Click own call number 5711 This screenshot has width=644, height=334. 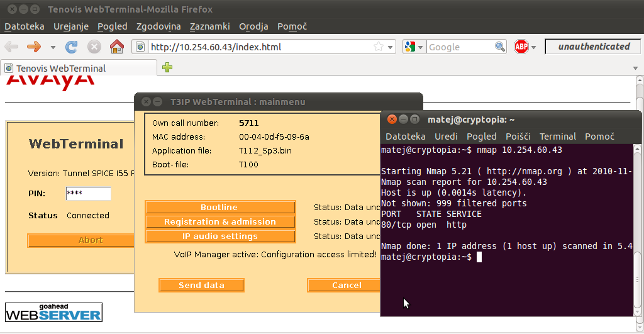click(249, 123)
